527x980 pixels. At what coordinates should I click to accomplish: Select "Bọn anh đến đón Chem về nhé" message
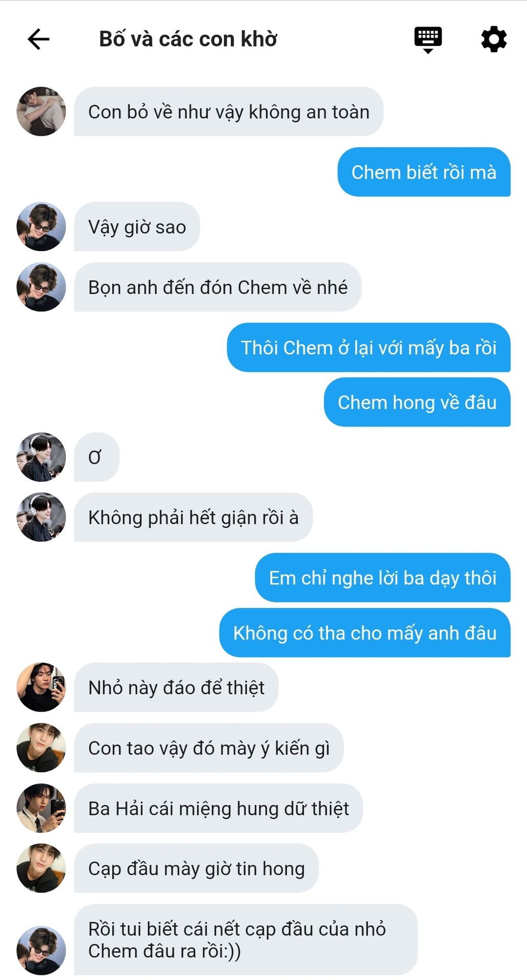pyautogui.click(x=218, y=287)
